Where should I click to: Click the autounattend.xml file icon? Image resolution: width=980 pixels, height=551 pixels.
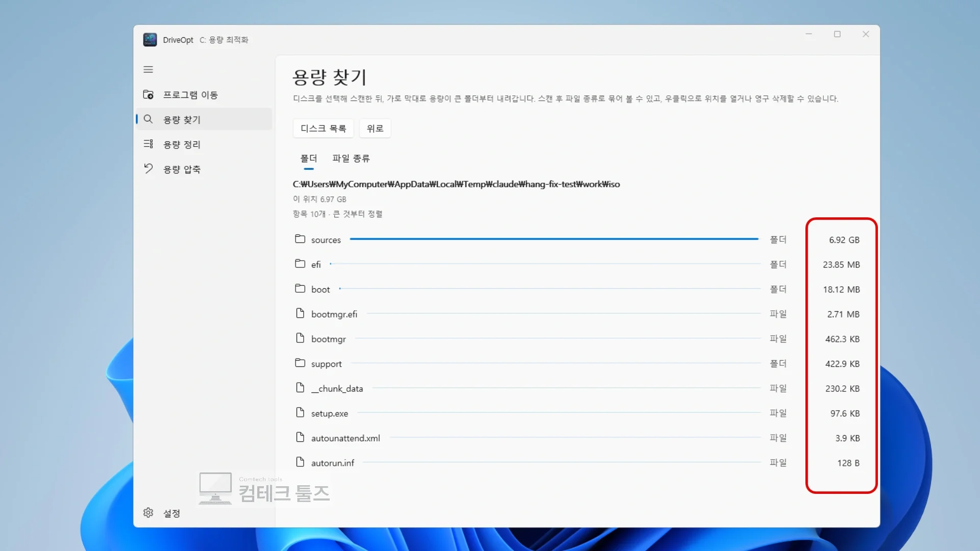point(300,437)
